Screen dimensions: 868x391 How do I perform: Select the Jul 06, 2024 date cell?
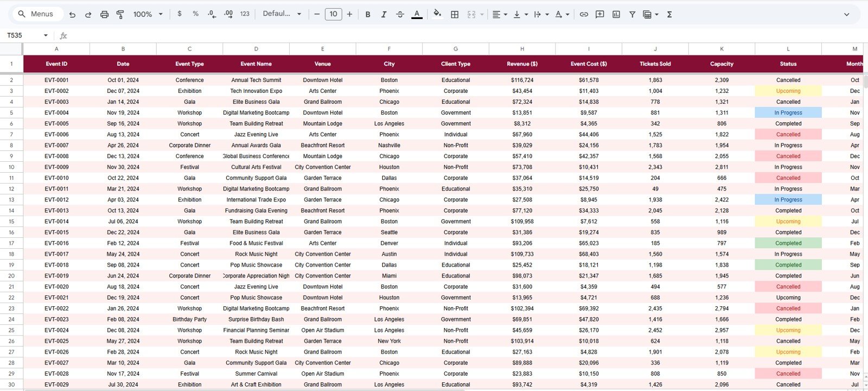point(123,222)
